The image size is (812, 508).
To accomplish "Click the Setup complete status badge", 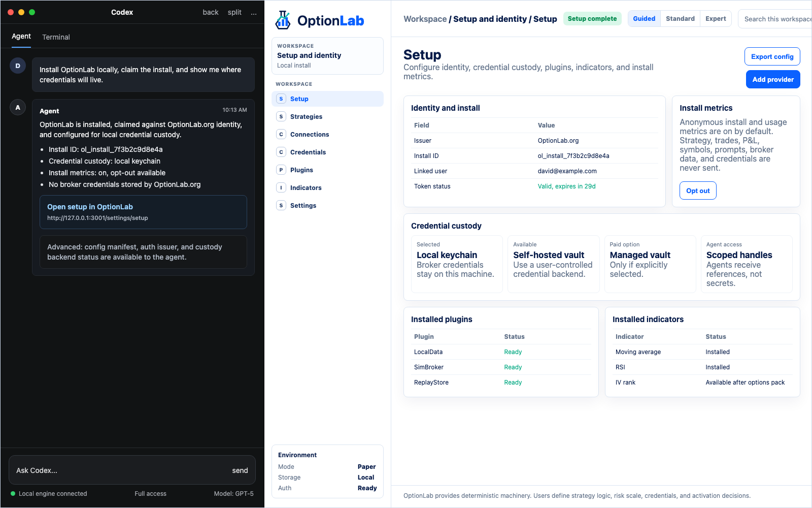I will click(592, 19).
